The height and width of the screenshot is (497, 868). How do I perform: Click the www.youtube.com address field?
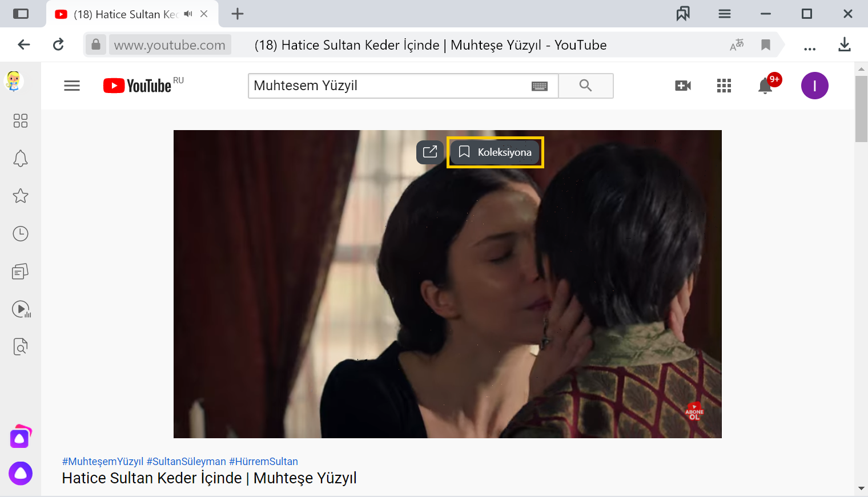(170, 45)
